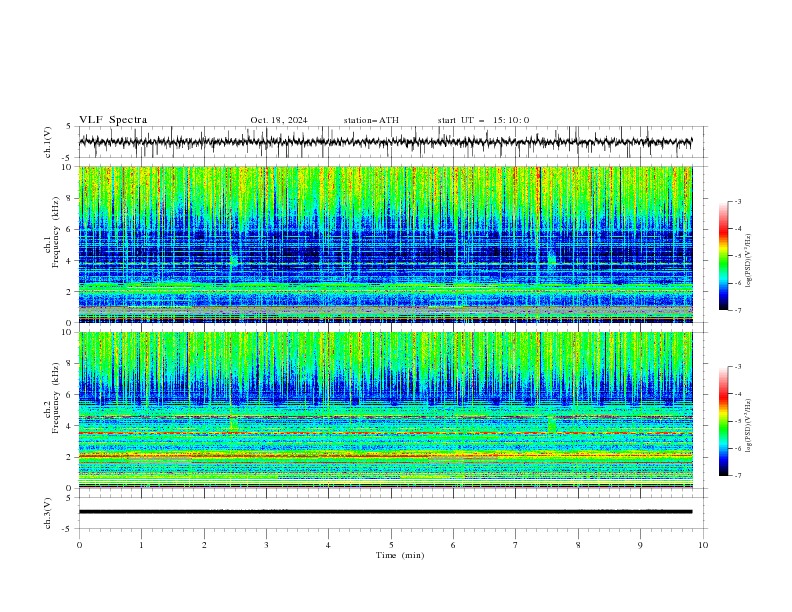Click the time-axis tick label "7"

coord(516,545)
